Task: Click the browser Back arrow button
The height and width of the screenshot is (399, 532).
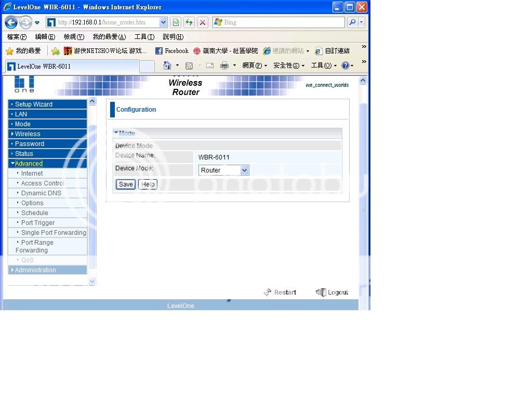Action: (11, 22)
